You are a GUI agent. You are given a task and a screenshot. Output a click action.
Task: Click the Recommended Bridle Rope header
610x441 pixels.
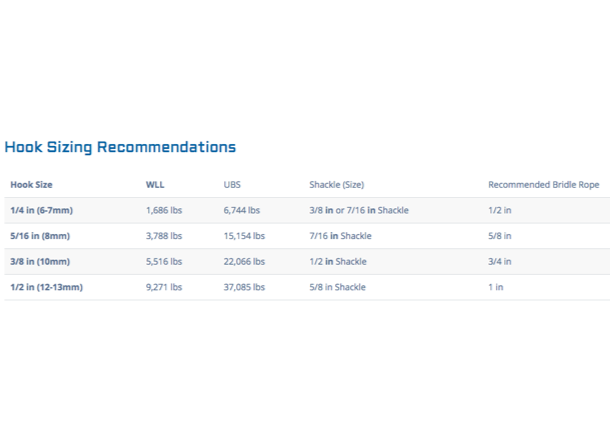click(544, 185)
